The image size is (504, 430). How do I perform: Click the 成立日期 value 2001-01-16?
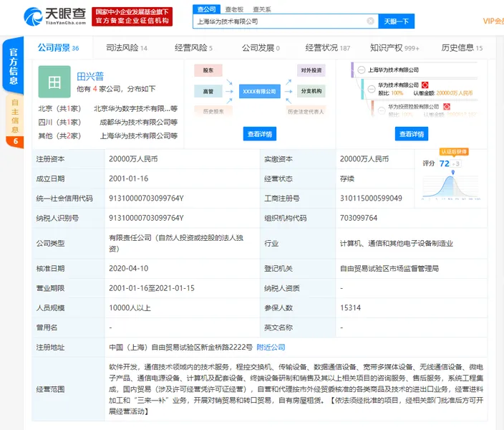(x=129, y=178)
